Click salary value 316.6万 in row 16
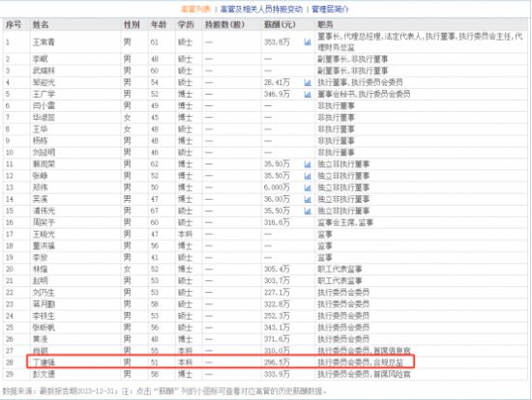The image size is (532, 400). (277, 222)
